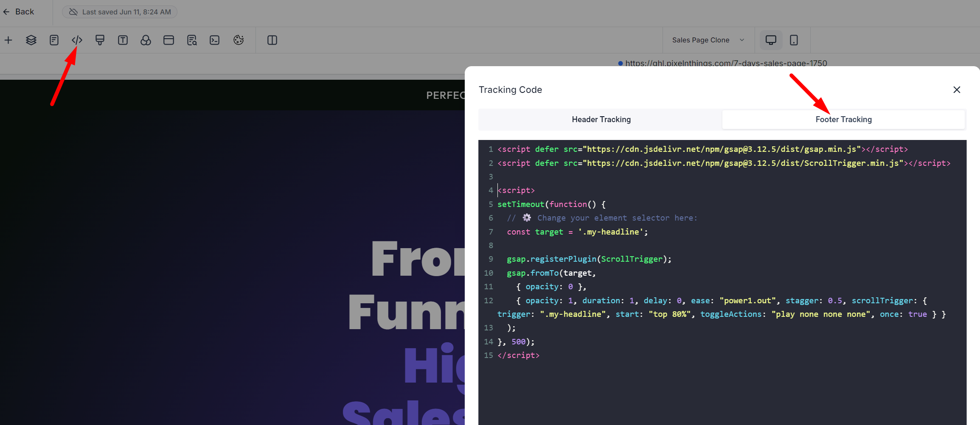Click the gsap.registerPlugin(ScrollTrigger) line
Viewport: 980px width, 425px height.
point(589,259)
